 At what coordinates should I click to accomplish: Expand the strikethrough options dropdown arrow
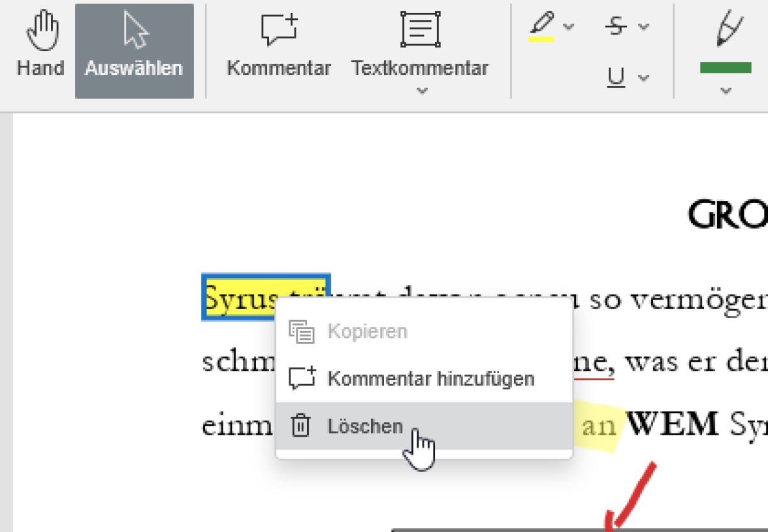point(644,27)
